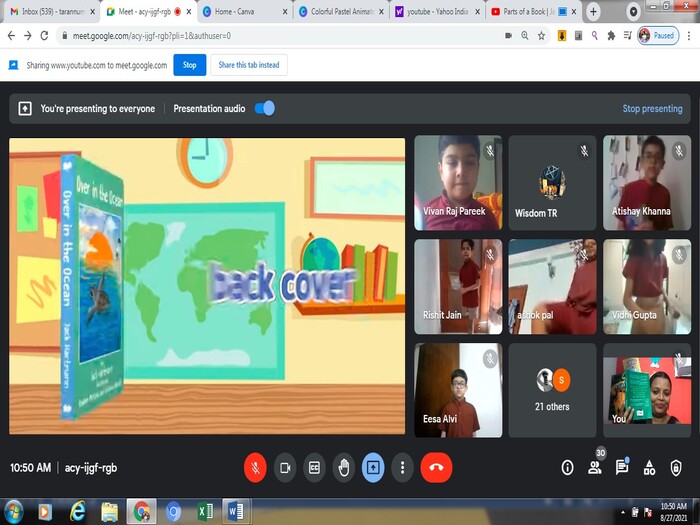Close the Home - Canva tab
This screenshot has width=700, height=525.
tap(285, 12)
